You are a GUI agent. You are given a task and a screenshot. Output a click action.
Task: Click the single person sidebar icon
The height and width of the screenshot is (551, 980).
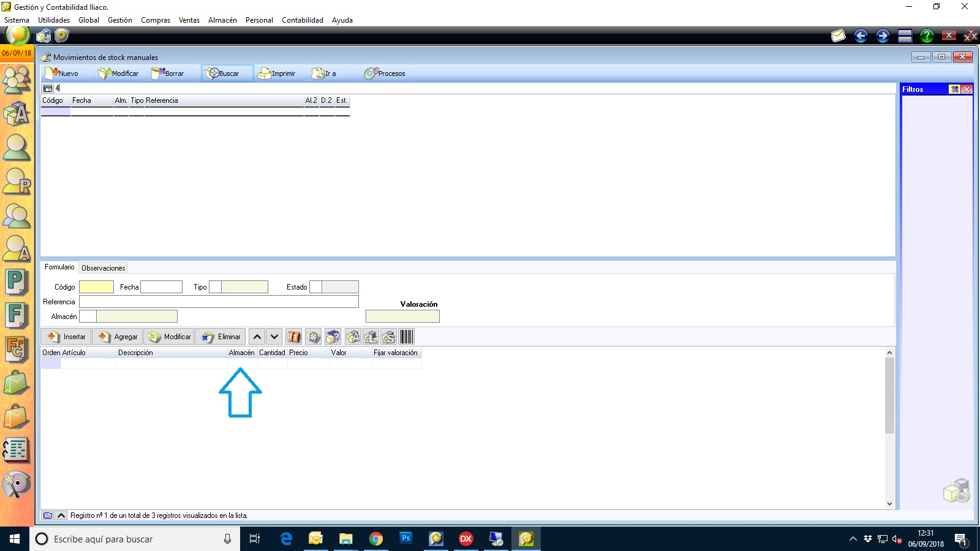pos(17,148)
